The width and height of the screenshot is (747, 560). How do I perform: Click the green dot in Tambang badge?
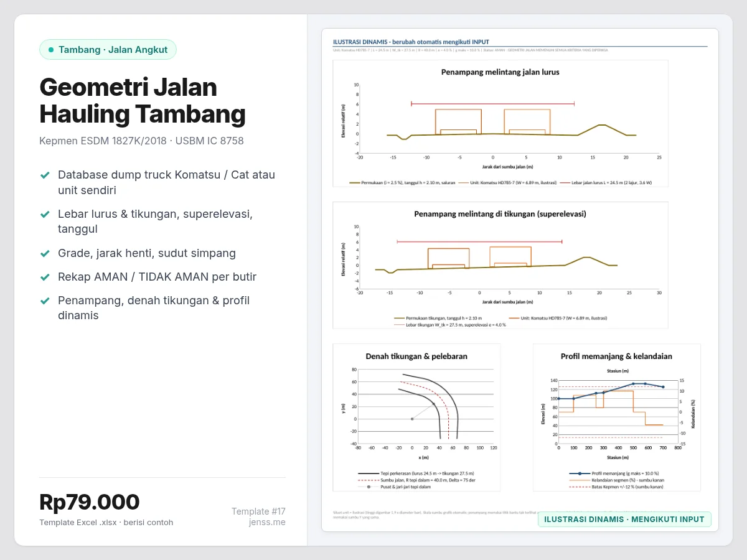pyautogui.click(x=51, y=50)
